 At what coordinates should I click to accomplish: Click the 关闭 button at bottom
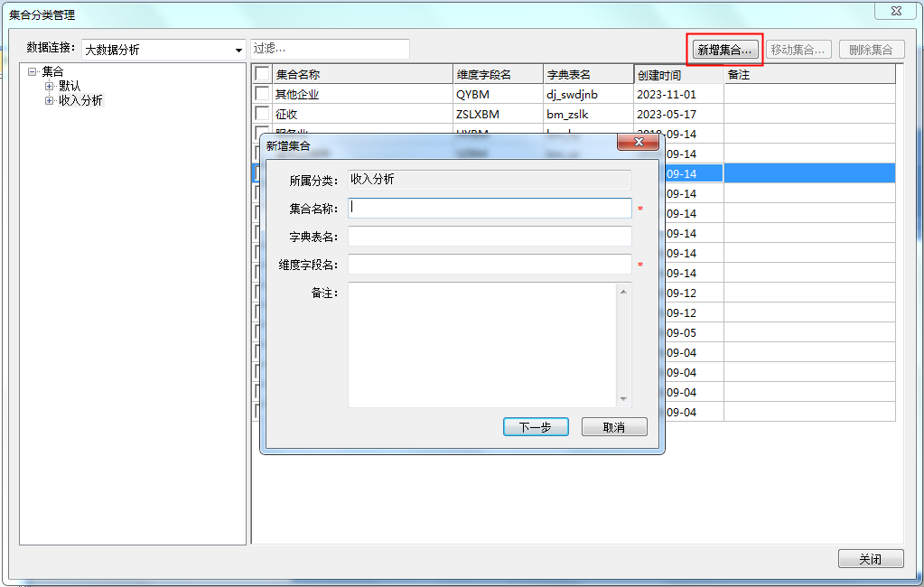pos(870,559)
